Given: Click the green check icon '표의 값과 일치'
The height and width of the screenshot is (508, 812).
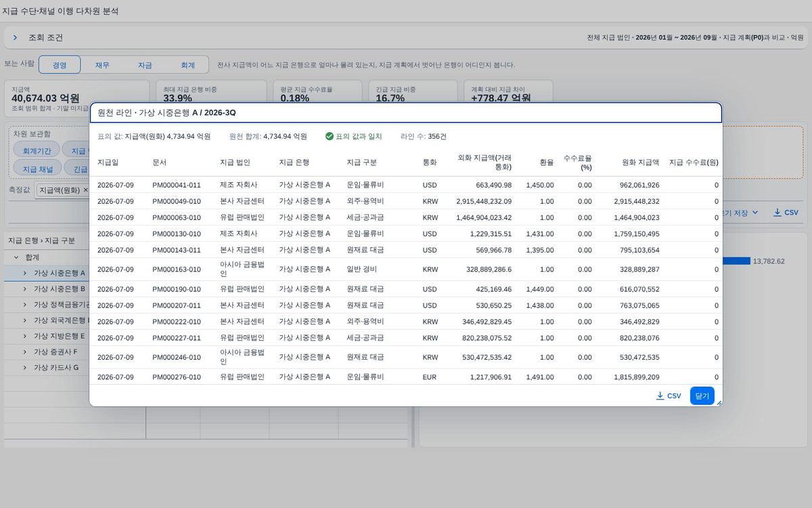Looking at the screenshot, I should click(x=330, y=136).
